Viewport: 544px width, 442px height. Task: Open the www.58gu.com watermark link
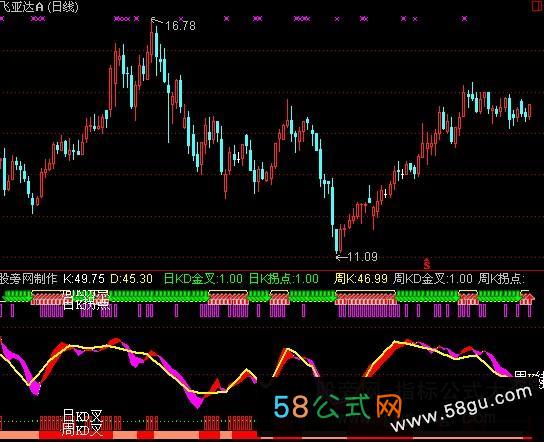point(462,408)
